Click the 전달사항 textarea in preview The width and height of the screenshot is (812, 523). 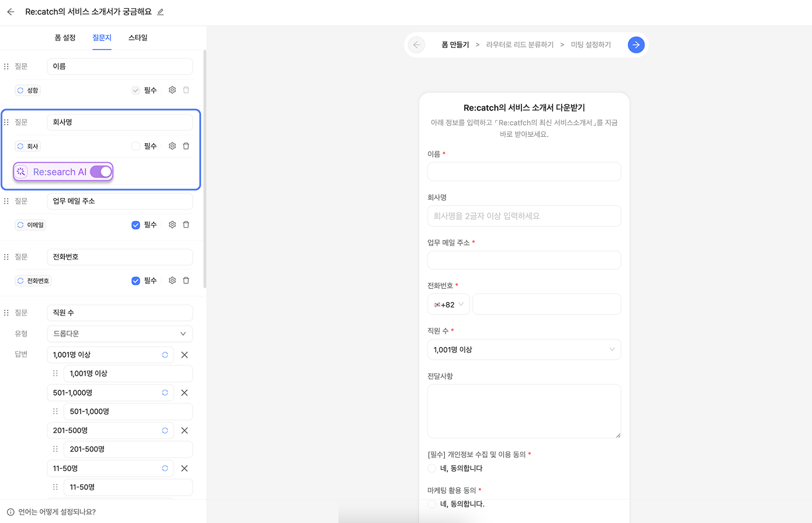coord(524,411)
